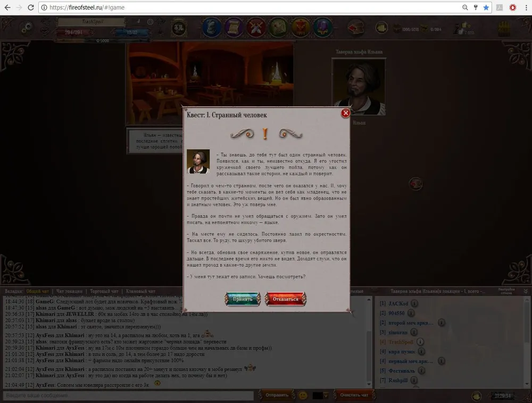532x403 pixels.
Task: Click Ilyan's large portrait in tavern panel
Action: click(x=359, y=87)
